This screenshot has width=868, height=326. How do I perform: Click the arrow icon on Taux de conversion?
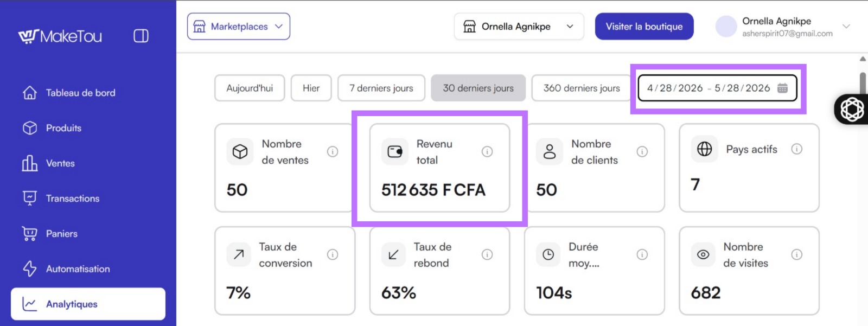click(x=239, y=255)
